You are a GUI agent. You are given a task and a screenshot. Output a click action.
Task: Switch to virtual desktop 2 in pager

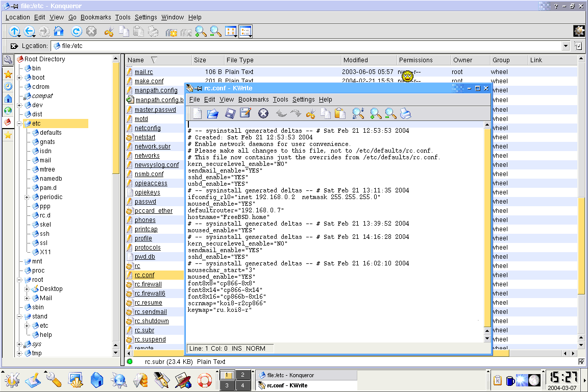[243, 375]
